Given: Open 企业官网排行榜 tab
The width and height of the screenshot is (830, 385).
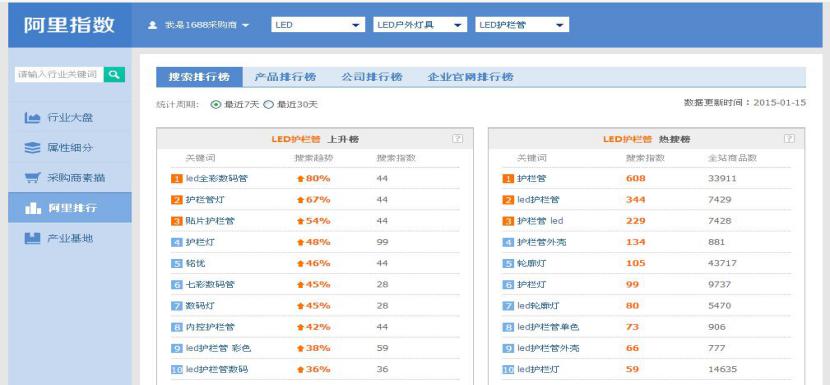Looking at the screenshot, I should (x=471, y=77).
